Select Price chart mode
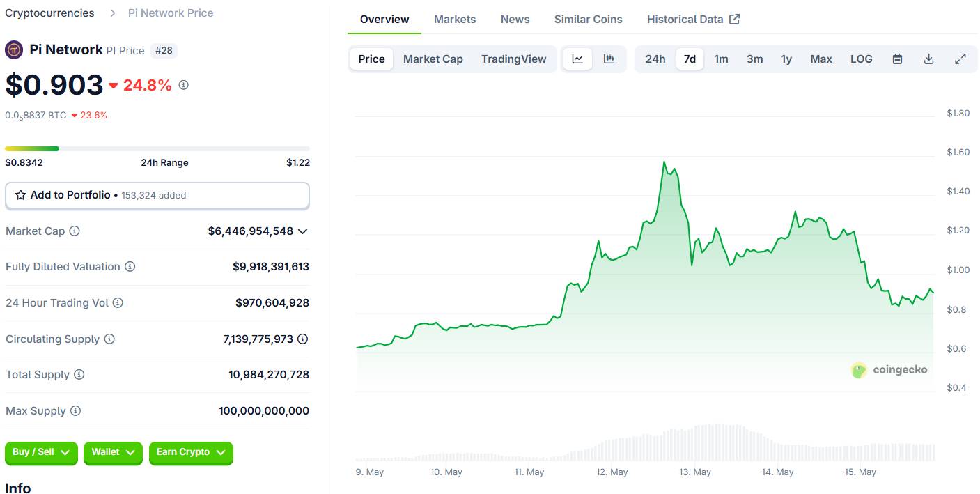Image resolution: width=980 pixels, height=494 pixels. (x=371, y=59)
